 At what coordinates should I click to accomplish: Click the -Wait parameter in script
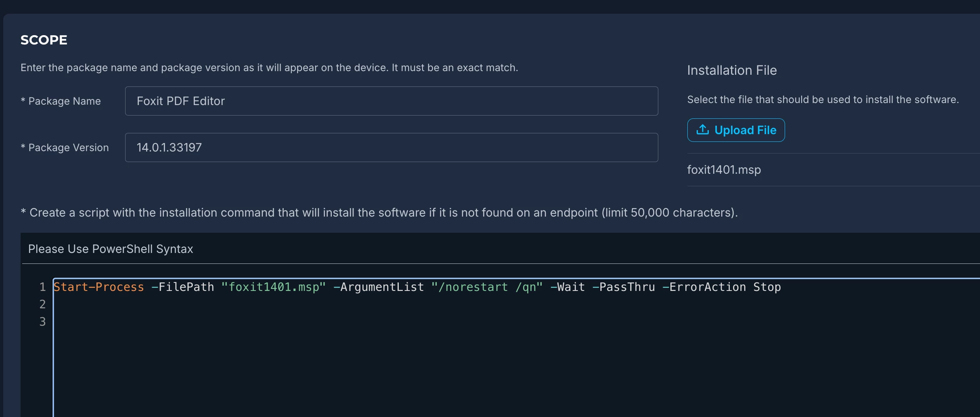pos(567,287)
